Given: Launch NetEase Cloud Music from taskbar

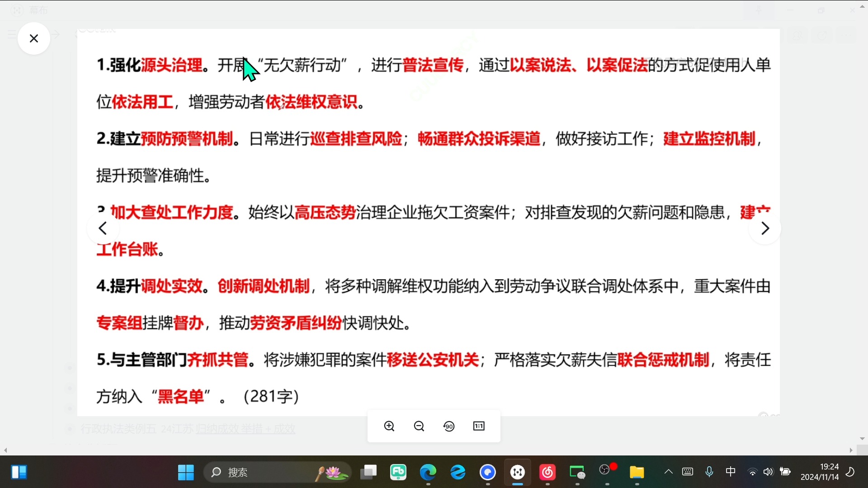Looking at the screenshot, I should [x=547, y=473].
